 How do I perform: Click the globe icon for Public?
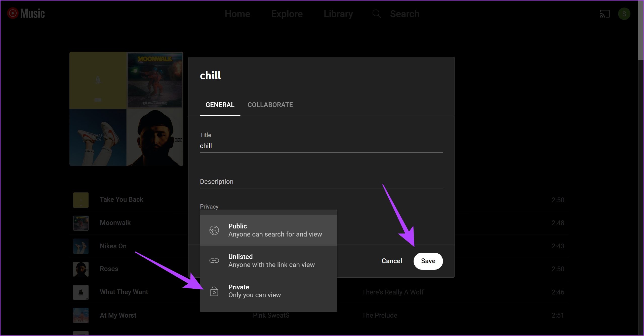(x=214, y=230)
